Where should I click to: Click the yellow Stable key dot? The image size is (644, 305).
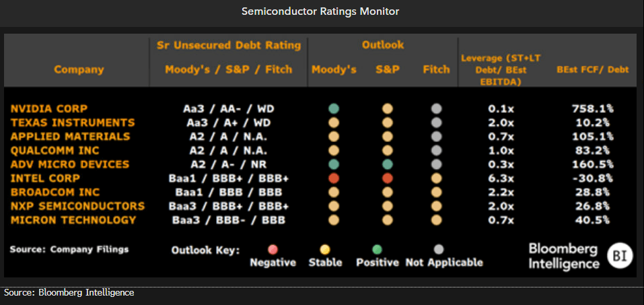coord(325,250)
